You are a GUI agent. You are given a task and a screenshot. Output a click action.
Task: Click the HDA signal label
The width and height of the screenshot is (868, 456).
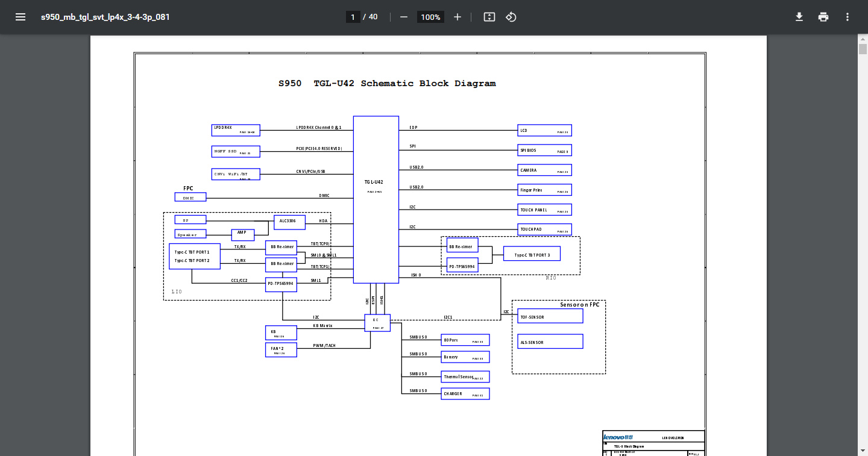(323, 220)
